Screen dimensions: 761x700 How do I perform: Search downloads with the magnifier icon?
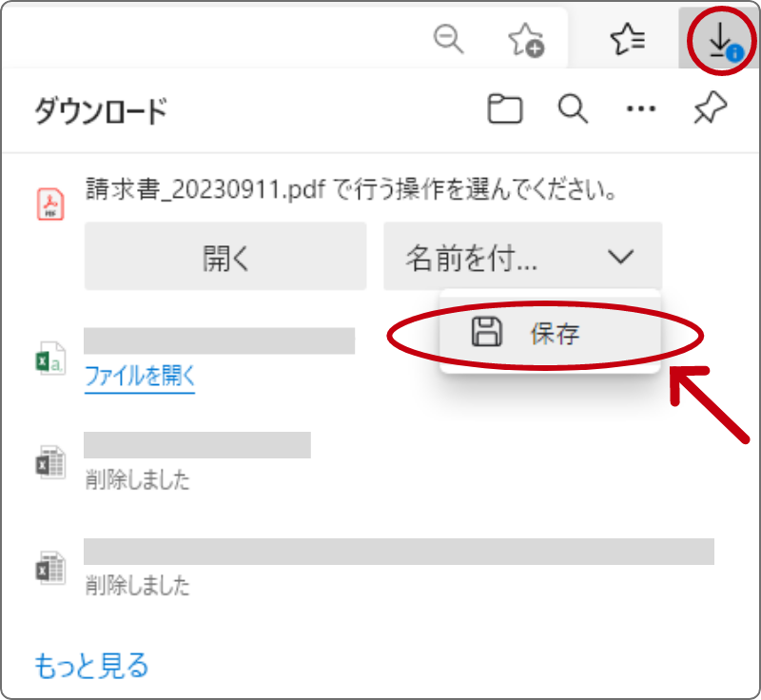coord(573,108)
